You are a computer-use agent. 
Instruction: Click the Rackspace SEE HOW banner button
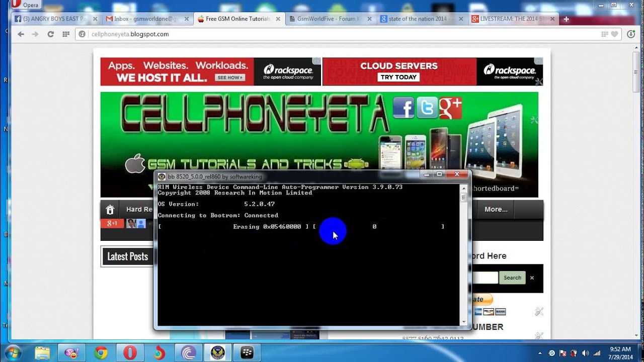tap(229, 77)
